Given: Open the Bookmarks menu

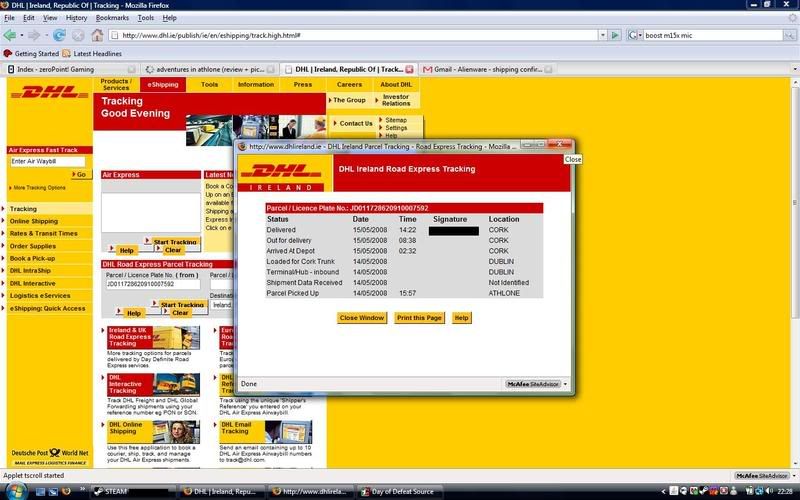Looking at the screenshot, I should [x=112, y=17].
